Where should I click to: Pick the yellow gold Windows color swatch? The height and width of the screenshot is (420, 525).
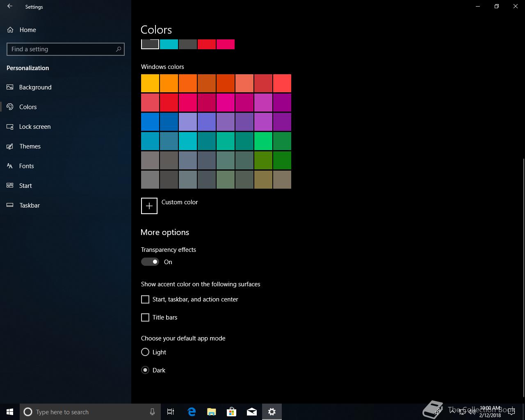(150, 83)
